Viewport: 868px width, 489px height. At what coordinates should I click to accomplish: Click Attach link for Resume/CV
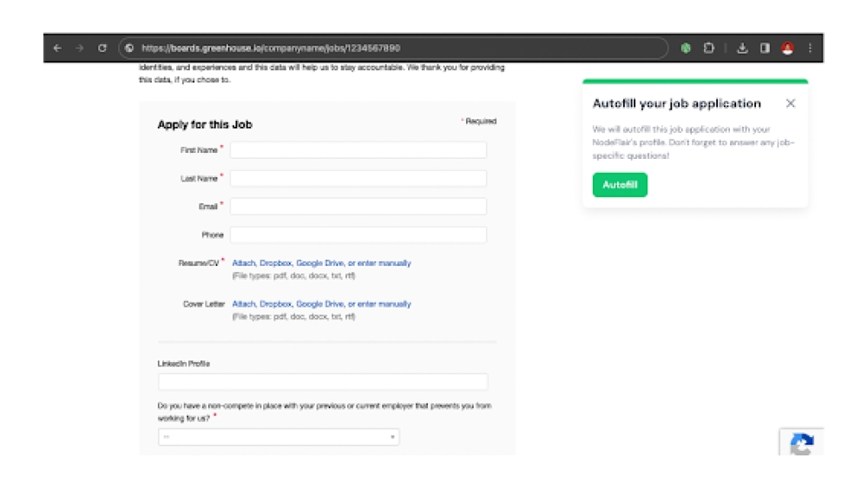tap(244, 263)
